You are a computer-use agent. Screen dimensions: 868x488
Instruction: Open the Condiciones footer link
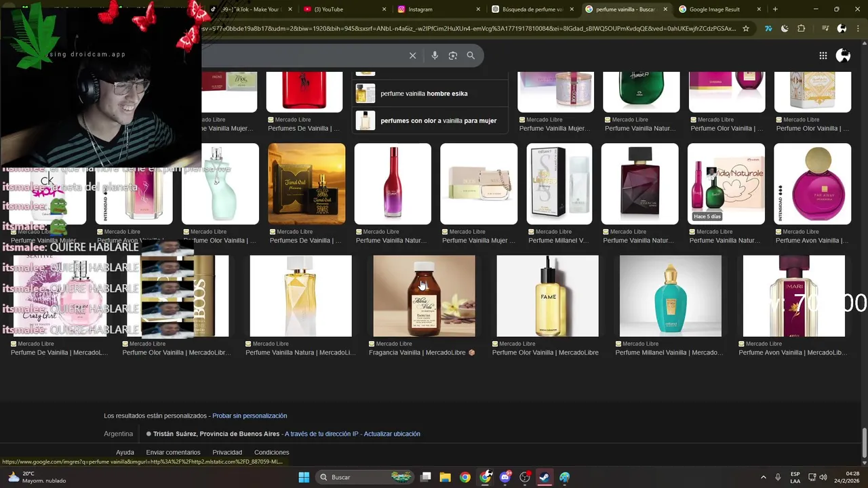[272, 452]
